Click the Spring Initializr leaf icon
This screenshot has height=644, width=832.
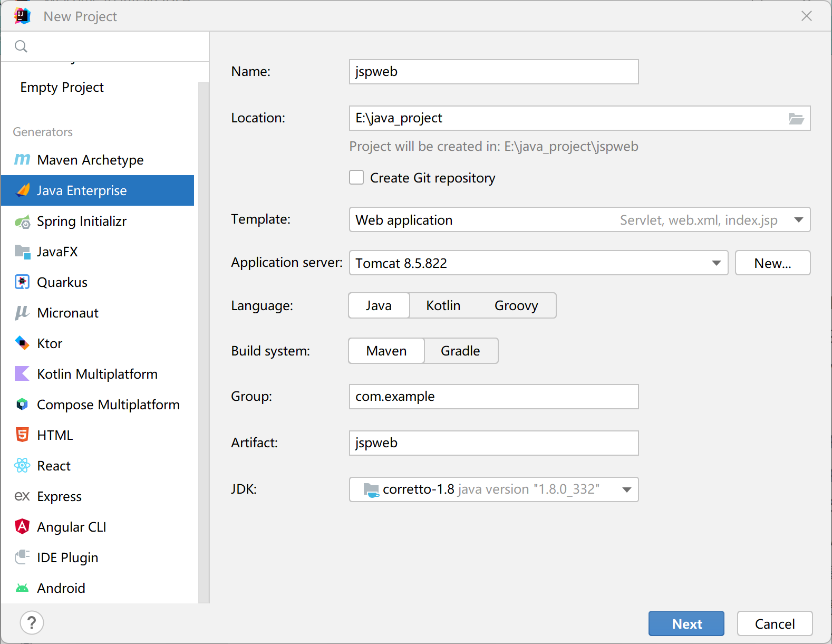pos(22,222)
